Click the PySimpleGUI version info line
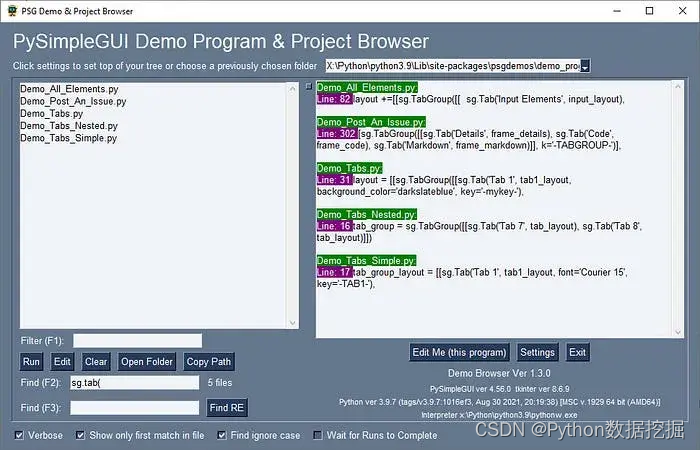The image size is (700, 450). tap(499, 389)
